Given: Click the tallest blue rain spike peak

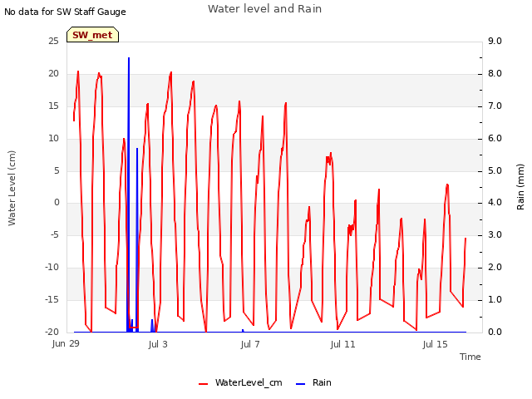Looking at the screenshot, I should 129,58.
